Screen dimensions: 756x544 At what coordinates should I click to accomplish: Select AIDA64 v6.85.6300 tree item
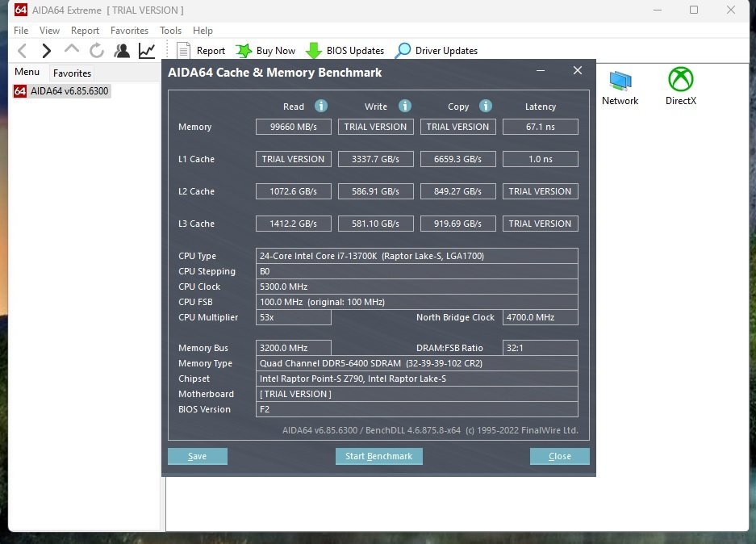(x=61, y=91)
